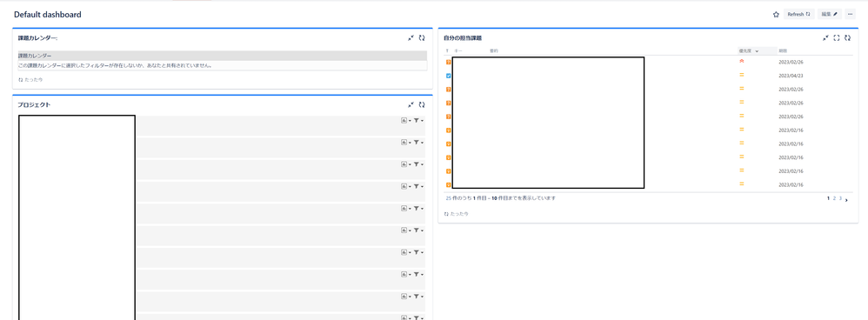Open the three-dots more actions menu
The width and height of the screenshot is (868, 320).
(x=851, y=15)
